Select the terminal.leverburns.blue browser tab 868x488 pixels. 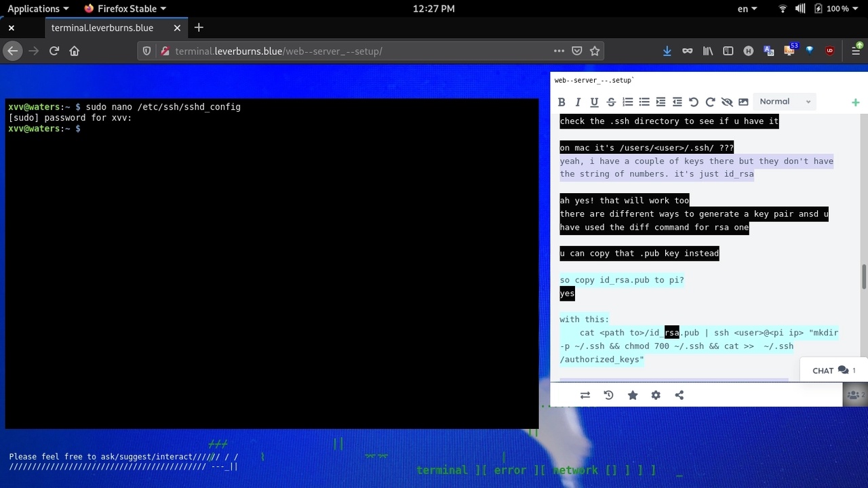(102, 28)
